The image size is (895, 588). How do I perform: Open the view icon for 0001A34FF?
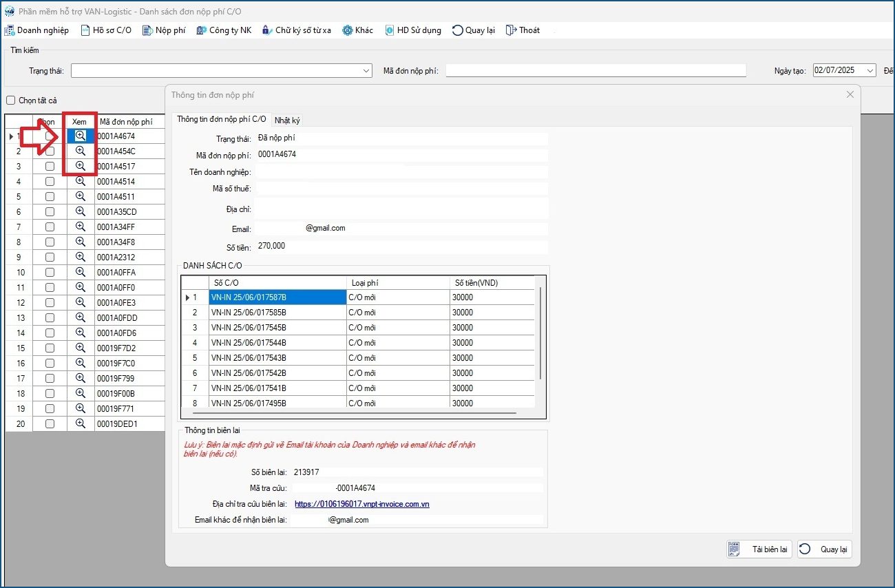click(x=81, y=227)
